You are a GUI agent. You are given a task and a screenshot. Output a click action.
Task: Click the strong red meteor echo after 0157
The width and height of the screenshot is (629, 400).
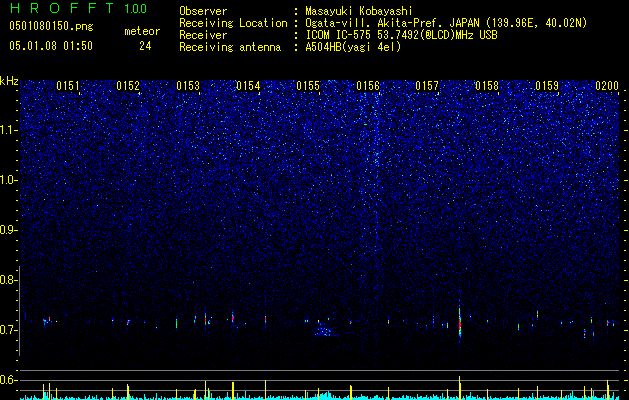[x=460, y=322]
